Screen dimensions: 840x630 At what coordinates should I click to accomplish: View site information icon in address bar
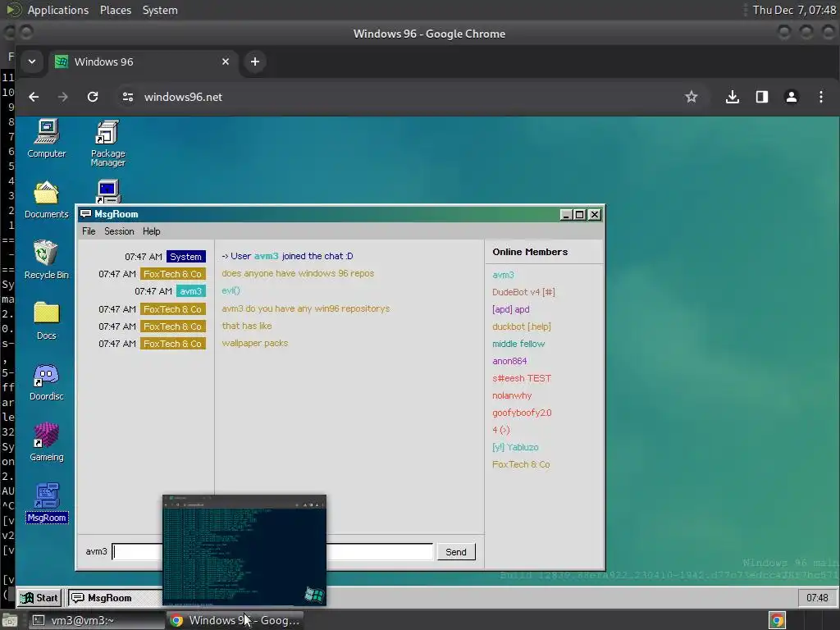127,97
